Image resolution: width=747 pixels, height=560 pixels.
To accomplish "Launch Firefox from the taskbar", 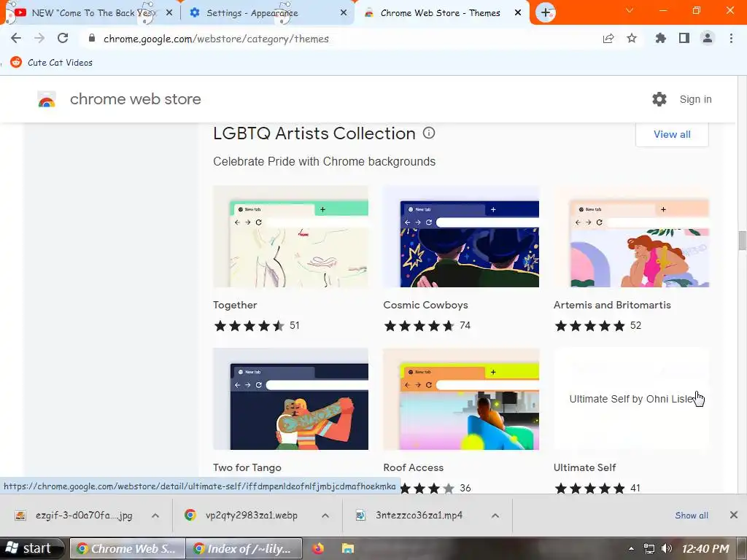I will tap(318, 548).
